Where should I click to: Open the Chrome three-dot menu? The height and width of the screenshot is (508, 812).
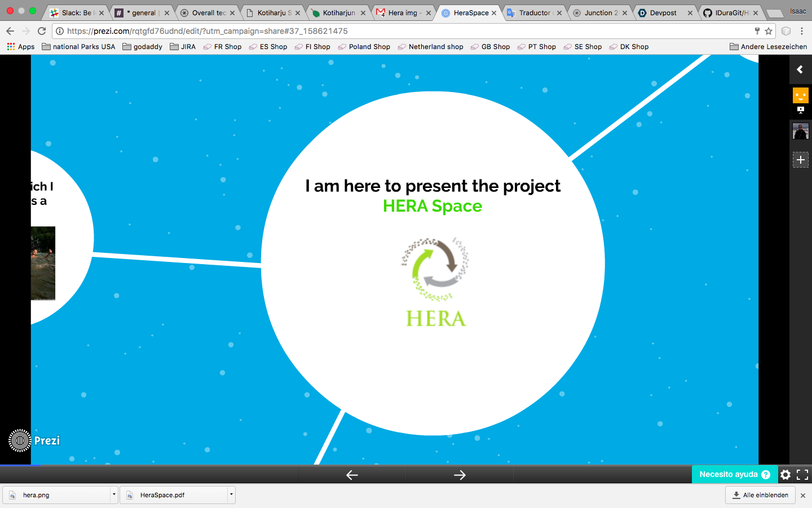click(x=802, y=31)
